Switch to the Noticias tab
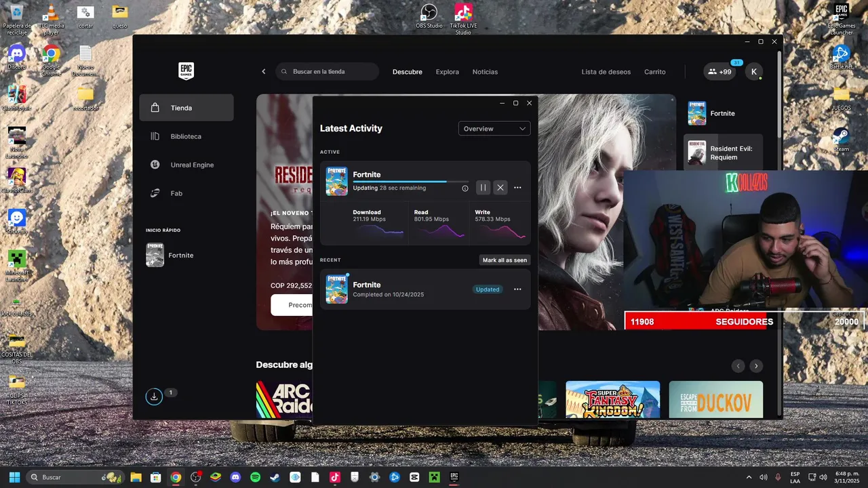Image resolution: width=868 pixels, height=488 pixels. click(485, 72)
